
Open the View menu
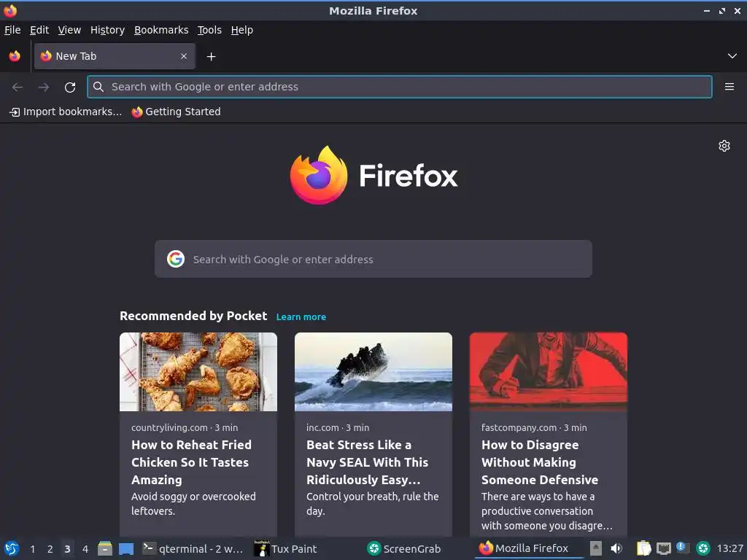point(69,30)
